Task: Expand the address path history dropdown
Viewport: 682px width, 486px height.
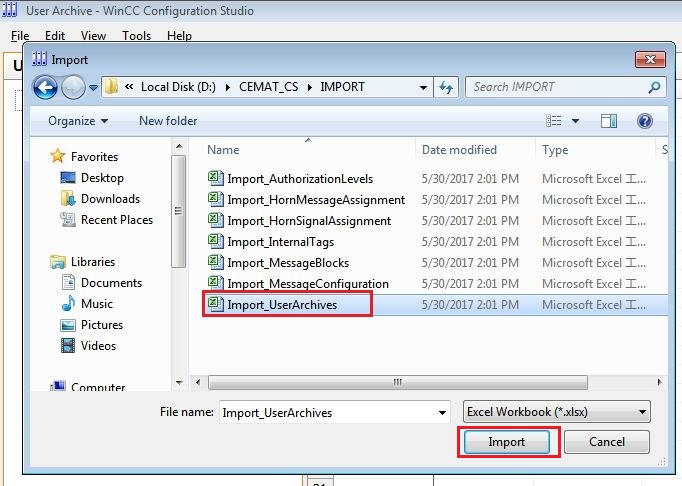Action: (x=423, y=87)
